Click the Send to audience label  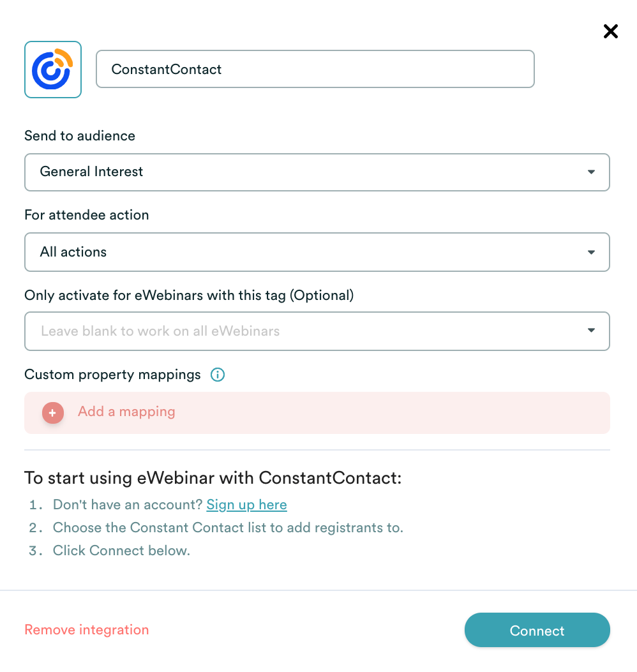tap(80, 136)
